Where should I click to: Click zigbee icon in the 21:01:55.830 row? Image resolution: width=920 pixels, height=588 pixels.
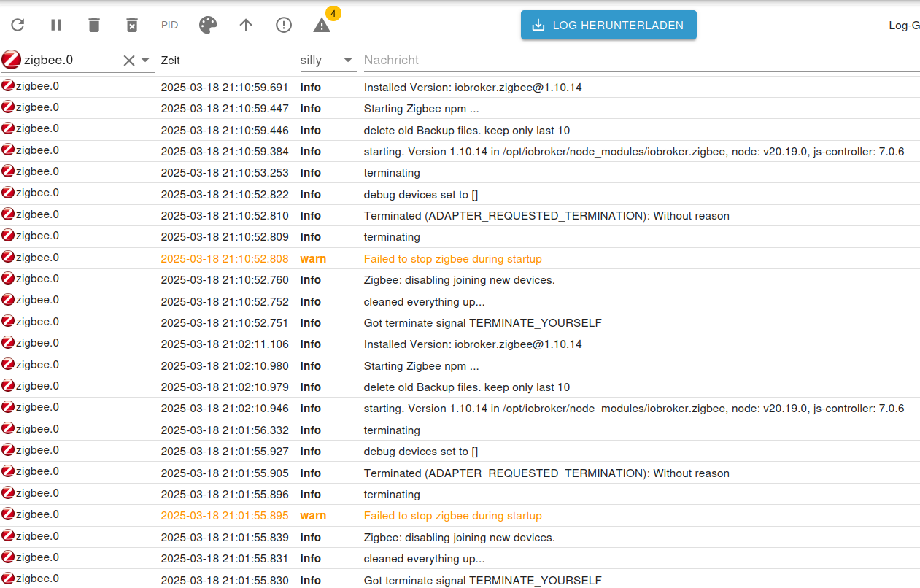point(8,578)
